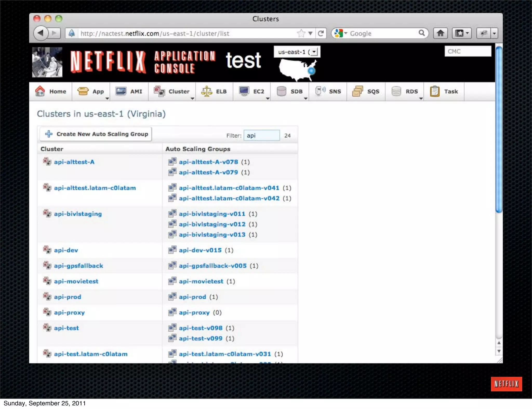Click the ELB balance scales icon

pos(207,91)
